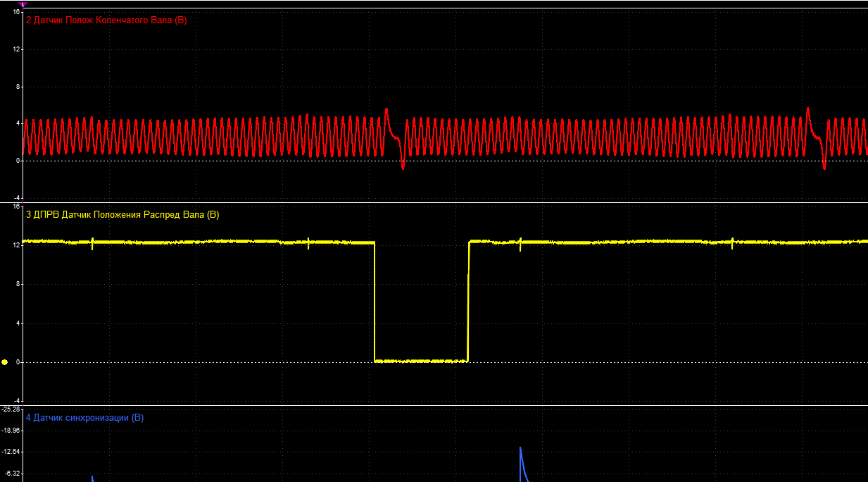868x482 pixels.
Task: Click the '-12.64' value on channel 4 axis
Action: (x=11, y=452)
